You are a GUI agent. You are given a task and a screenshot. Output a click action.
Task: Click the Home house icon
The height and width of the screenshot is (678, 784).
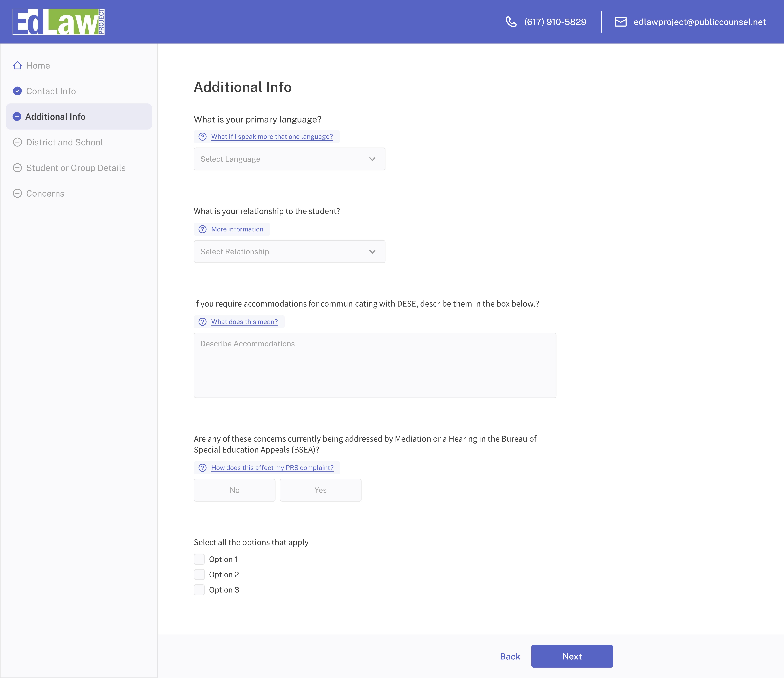pyautogui.click(x=17, y=65)
